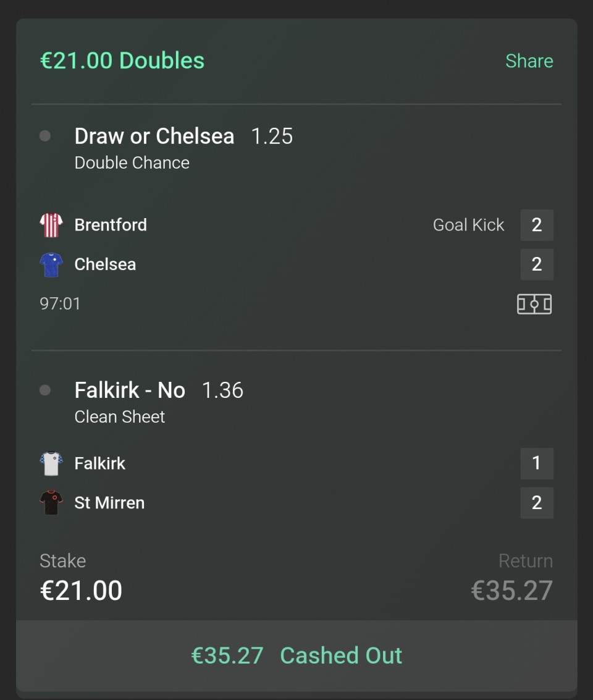Tap St Mirren's score box showing 2

pyautogui.click(x=537, y=503)
